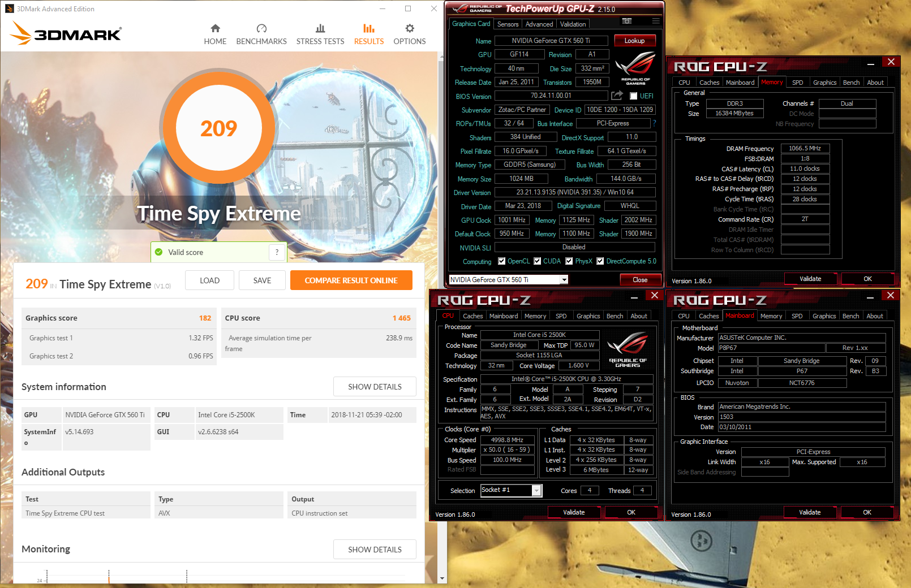The image size is (911, 588).
Task: Open Bench tab in mainboard CPU-Z window
Action: coord(850,316)
